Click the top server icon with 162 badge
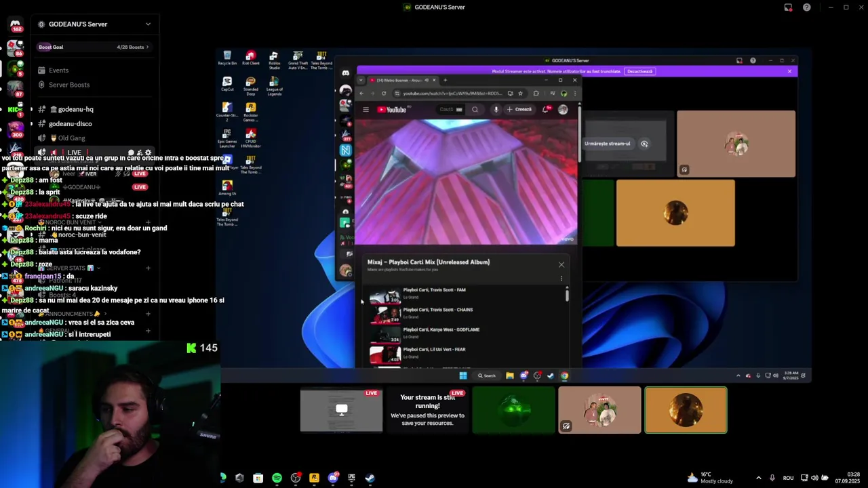The image size is (868, 488). tap(15, 24)
